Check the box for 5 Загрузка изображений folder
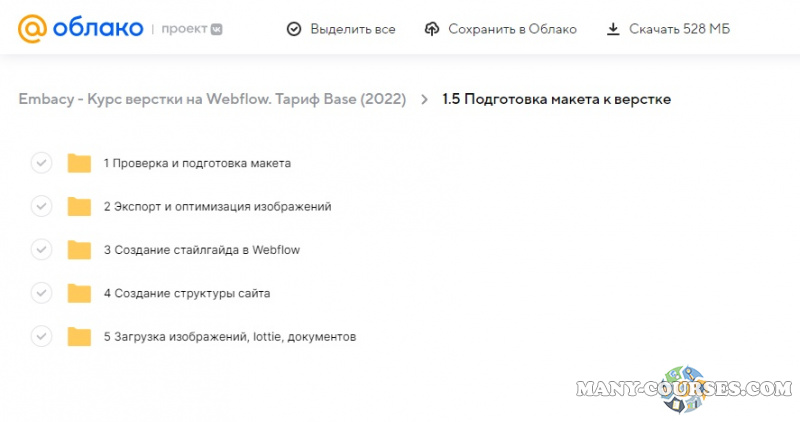 pos(41,336)
